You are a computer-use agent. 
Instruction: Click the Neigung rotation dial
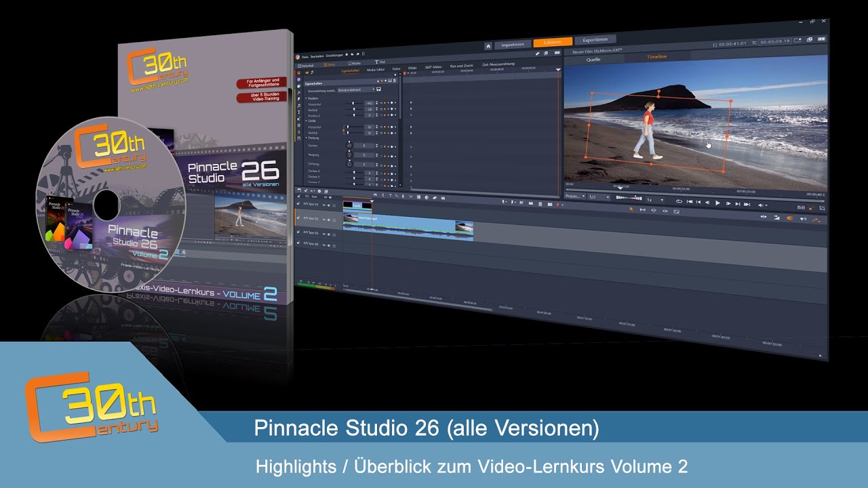tap(349, 155)
